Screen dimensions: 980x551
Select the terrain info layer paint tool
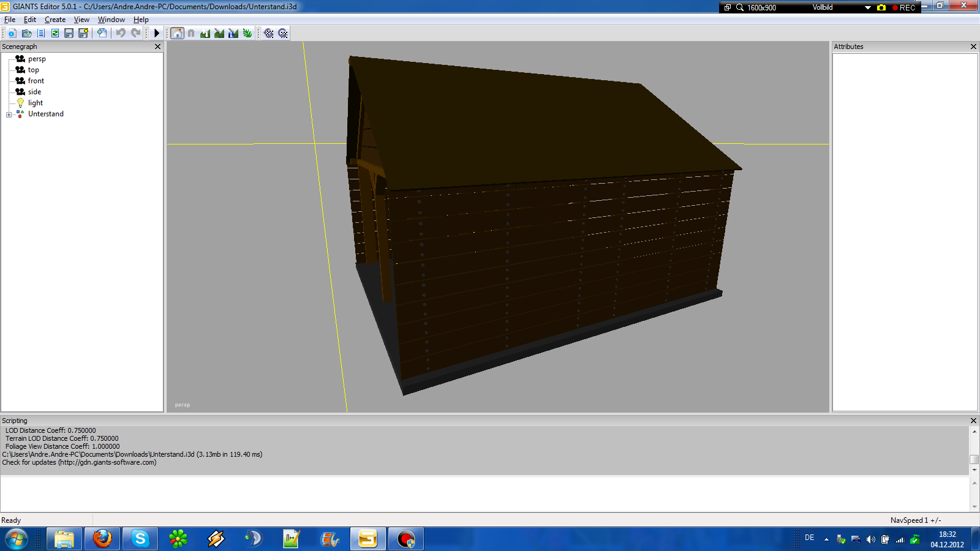(233, 33)
